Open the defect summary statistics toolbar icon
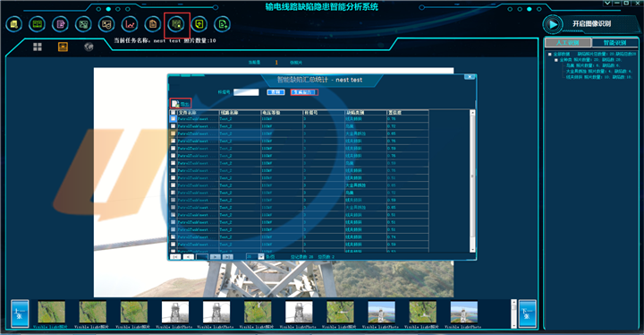The width and height of the screenshot is (644, 335). coord(176,24)
